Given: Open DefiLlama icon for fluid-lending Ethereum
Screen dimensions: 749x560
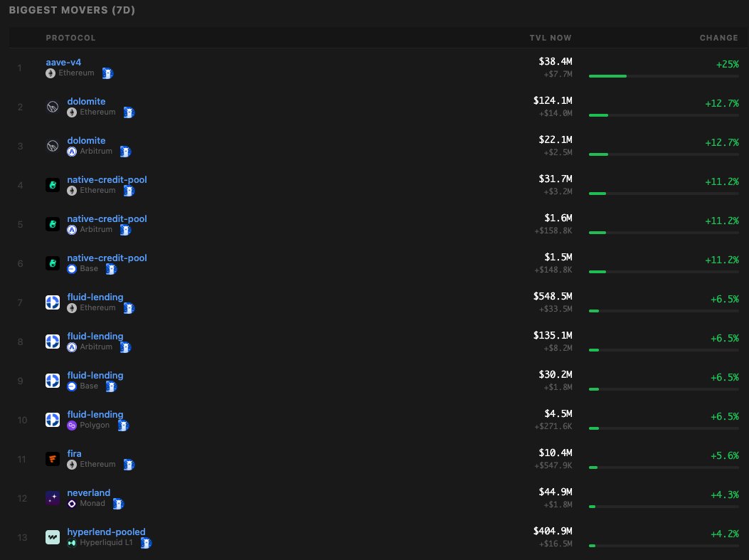Looking at the screenshot, I should coord(129,308).
